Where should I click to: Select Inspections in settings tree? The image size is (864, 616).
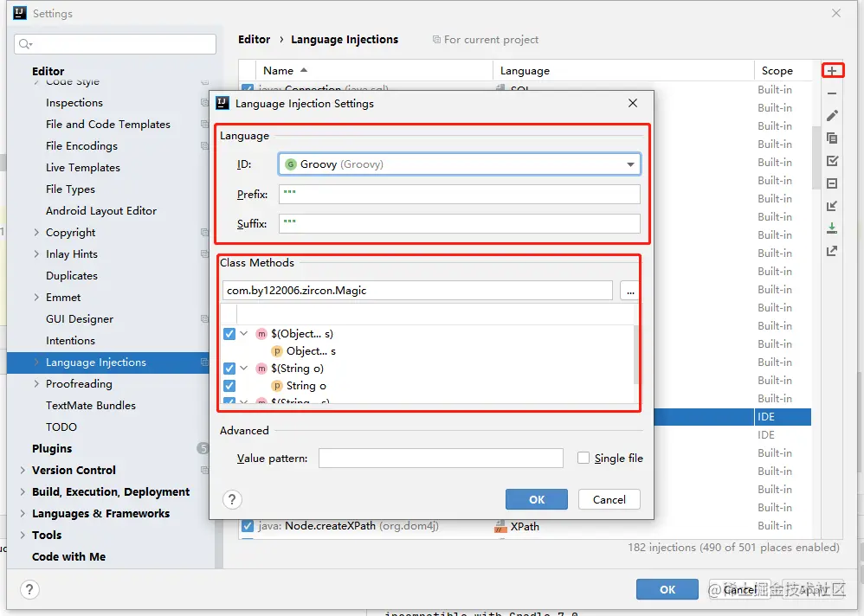[74, 102]
